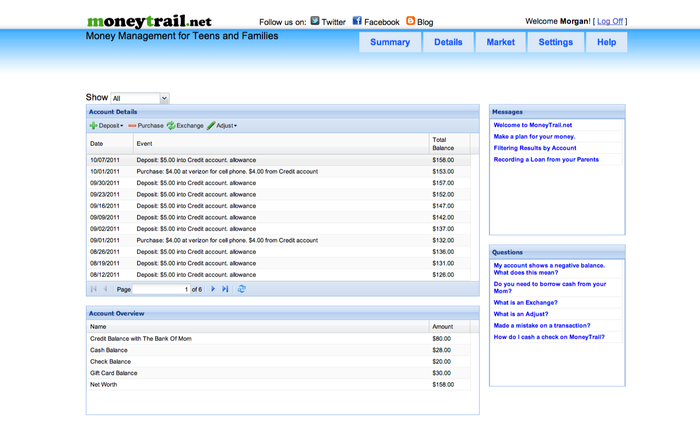Image resolution: width=700 pixels, height=437 pixels.
Task: Open the MoneyTrail Blog link
Action: click(419, 21)
